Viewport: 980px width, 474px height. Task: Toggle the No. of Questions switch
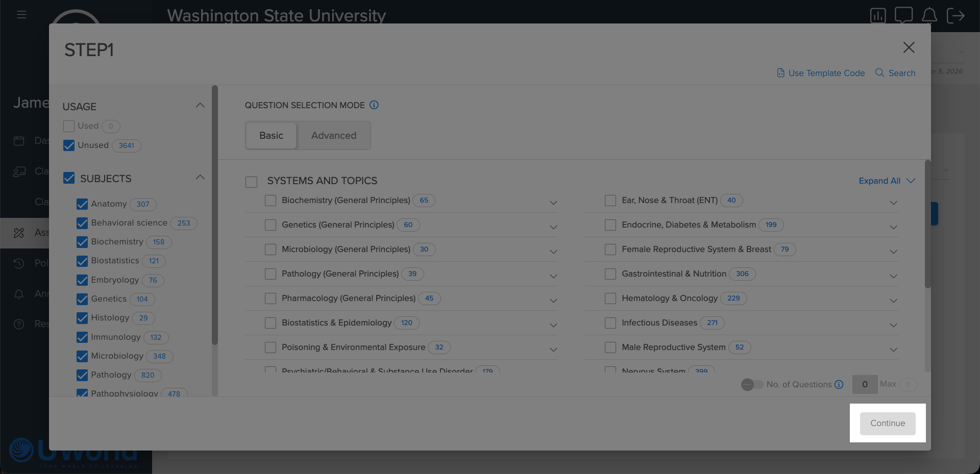752,385
